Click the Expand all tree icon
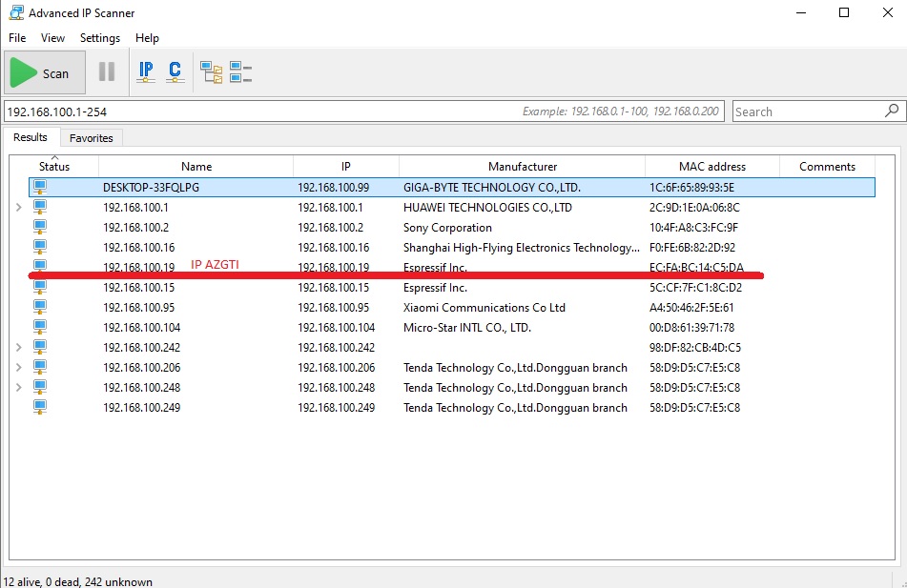The height and width of the screenshot is (588, 907). click(212, 71)
